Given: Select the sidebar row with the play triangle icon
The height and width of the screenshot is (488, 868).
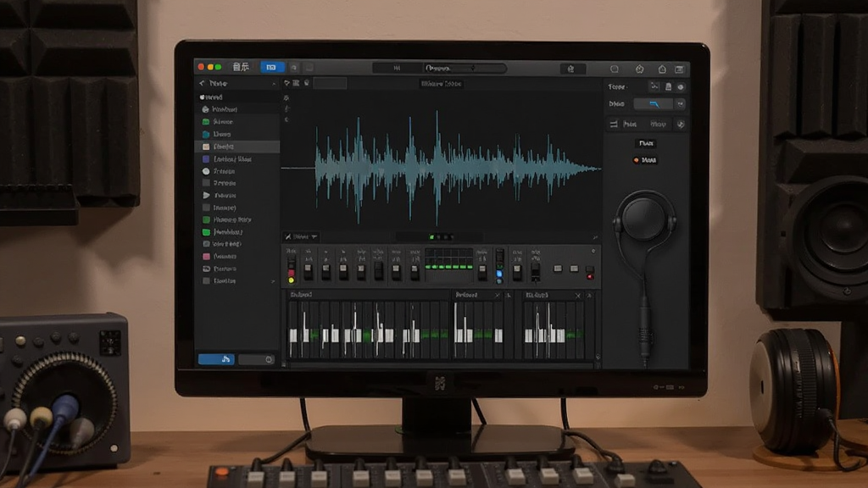Looking at the screenshot, I should pyautogui.click(x=237, y=196).
